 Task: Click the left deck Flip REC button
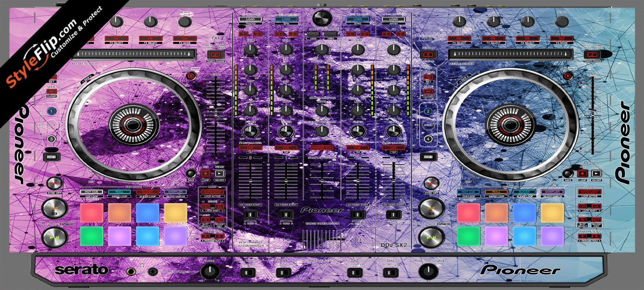206,173
